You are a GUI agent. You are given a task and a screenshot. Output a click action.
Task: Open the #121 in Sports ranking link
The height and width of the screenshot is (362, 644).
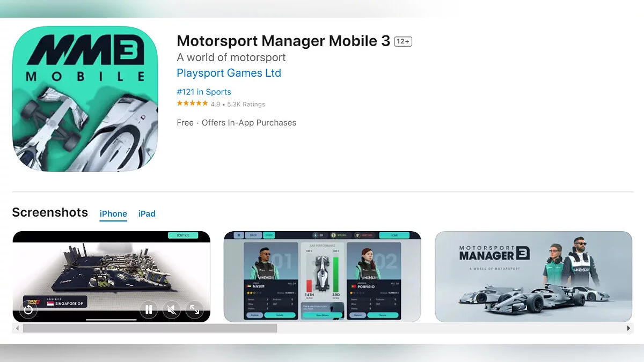(204, 92)
